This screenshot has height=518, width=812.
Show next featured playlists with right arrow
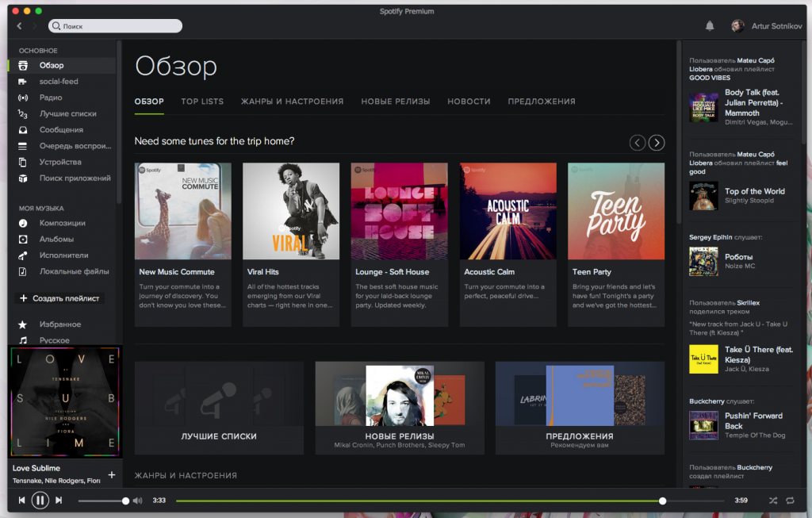[657, 143]
